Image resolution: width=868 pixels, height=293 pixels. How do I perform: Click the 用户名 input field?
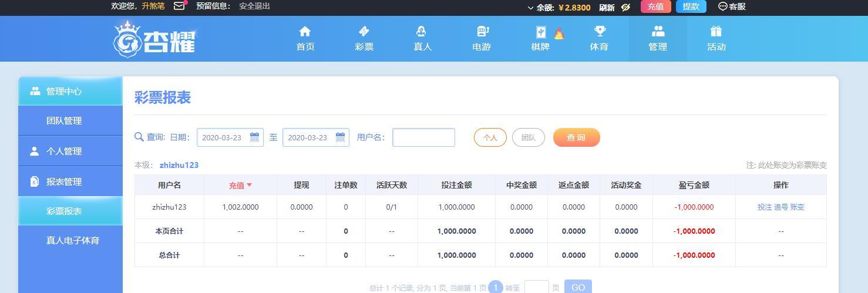(x=423, y=137)
